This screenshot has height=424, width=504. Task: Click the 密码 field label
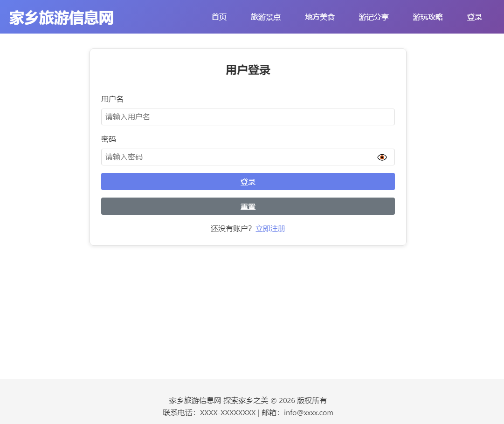point(109,139)
